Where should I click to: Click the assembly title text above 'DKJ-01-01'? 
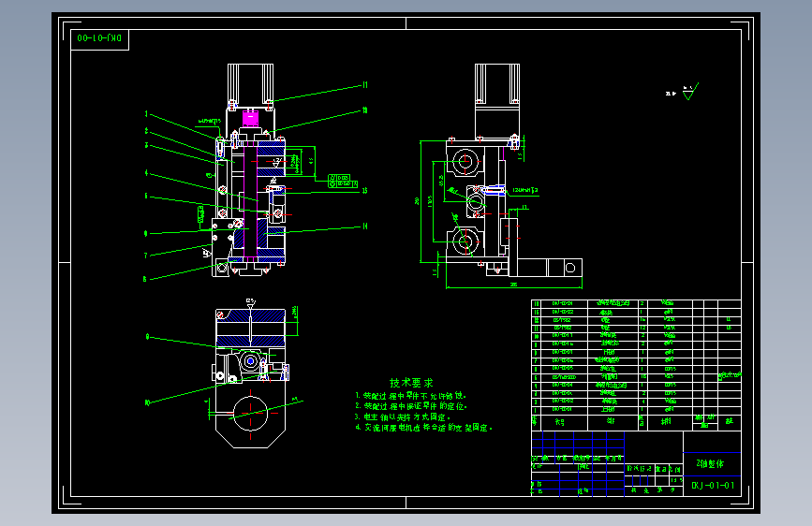tap(710, 464)
